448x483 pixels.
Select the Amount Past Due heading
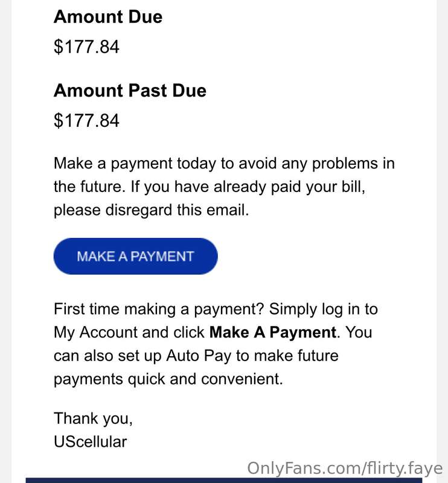point(130,91)
